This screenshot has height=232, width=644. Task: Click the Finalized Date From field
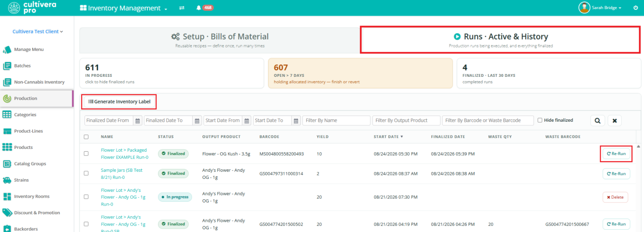click(x=109, y=121)
